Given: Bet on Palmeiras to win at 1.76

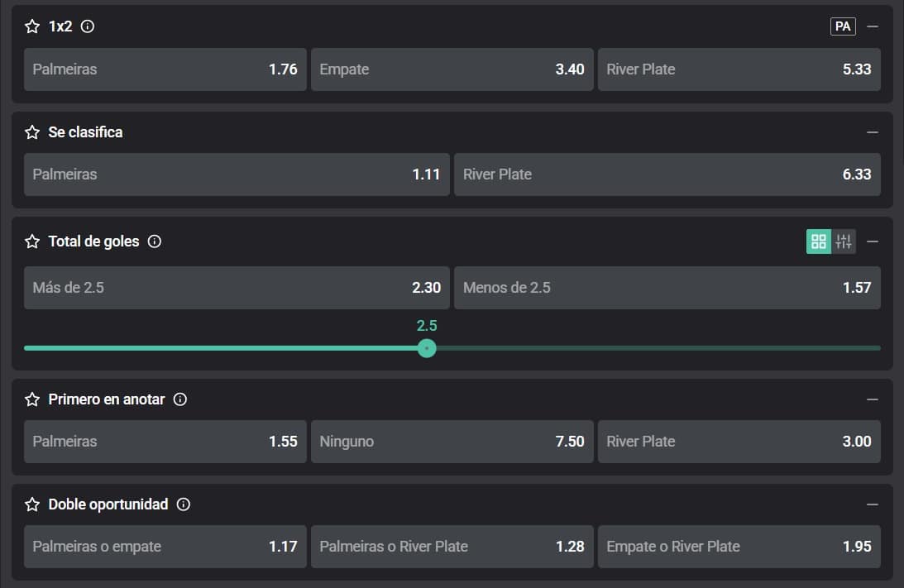Looking at the screenshot, I should click(165, 69).
